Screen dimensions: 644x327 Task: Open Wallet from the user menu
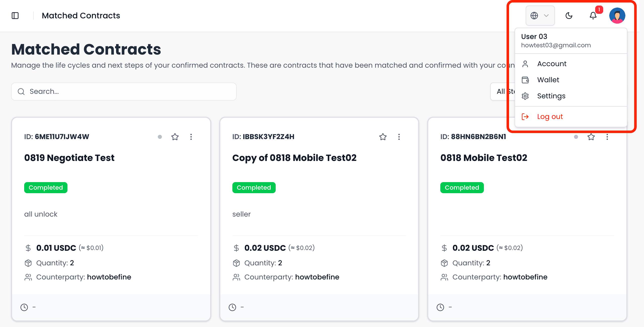[548, 80]
